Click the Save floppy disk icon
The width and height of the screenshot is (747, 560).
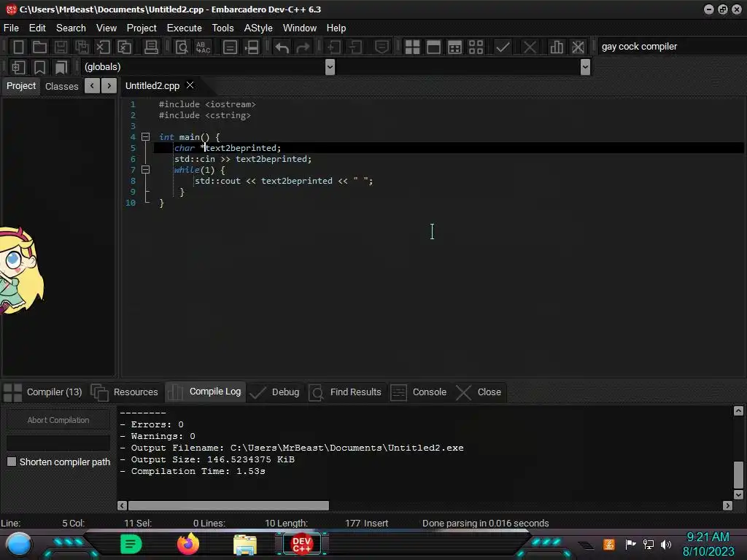(61, 47)
